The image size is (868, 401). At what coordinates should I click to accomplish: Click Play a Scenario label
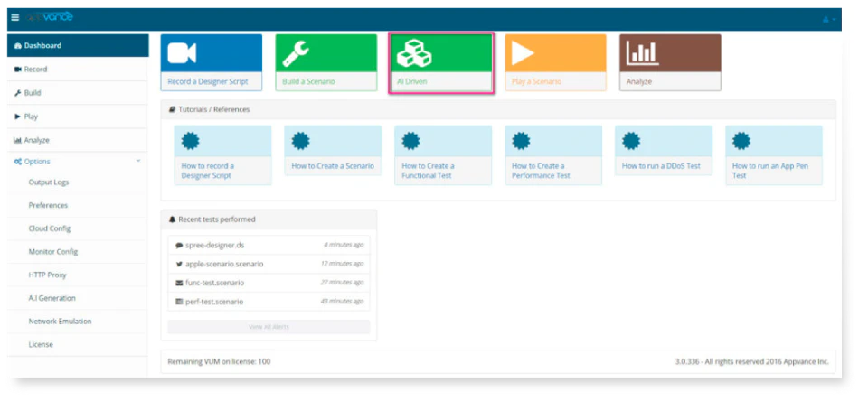tap(536, 81)
